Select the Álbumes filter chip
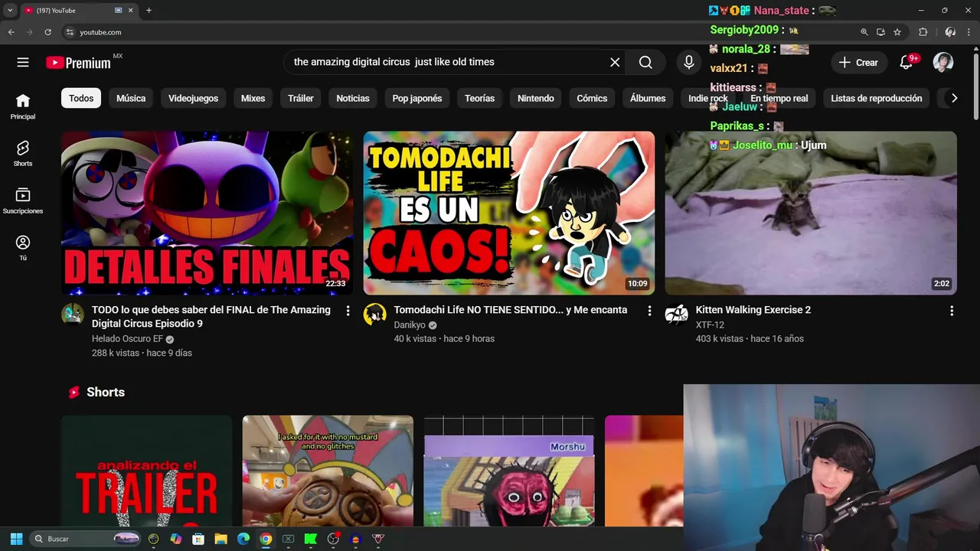980x551 pixels. 648,98
